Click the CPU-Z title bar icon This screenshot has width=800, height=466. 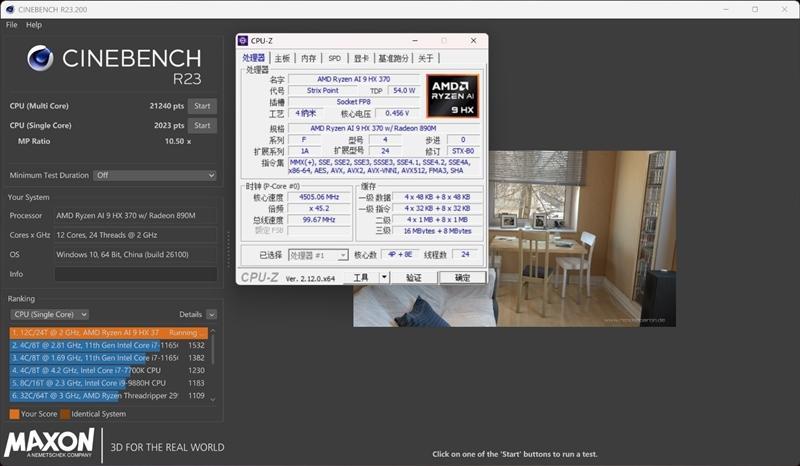243,41
